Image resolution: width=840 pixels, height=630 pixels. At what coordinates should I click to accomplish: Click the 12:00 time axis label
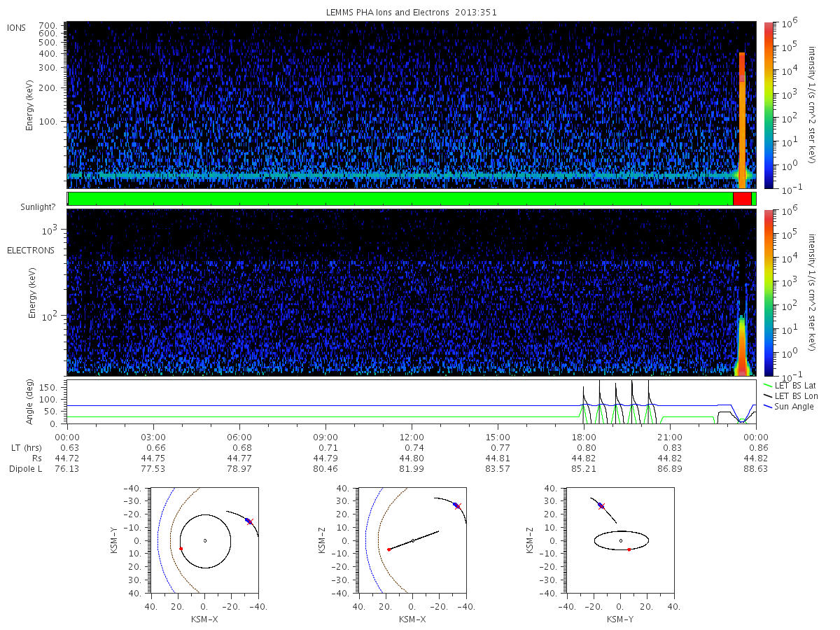(x=412, y=436)
